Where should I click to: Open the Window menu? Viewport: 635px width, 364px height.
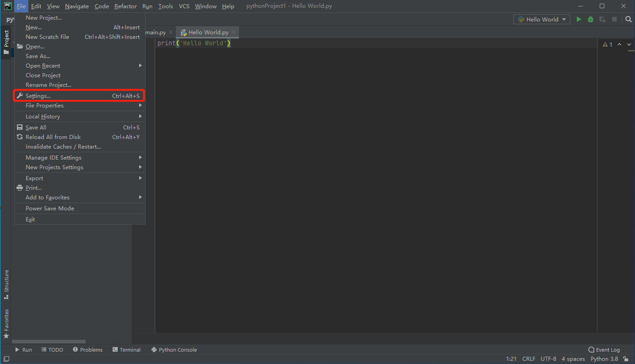click(x=206, y=6)
